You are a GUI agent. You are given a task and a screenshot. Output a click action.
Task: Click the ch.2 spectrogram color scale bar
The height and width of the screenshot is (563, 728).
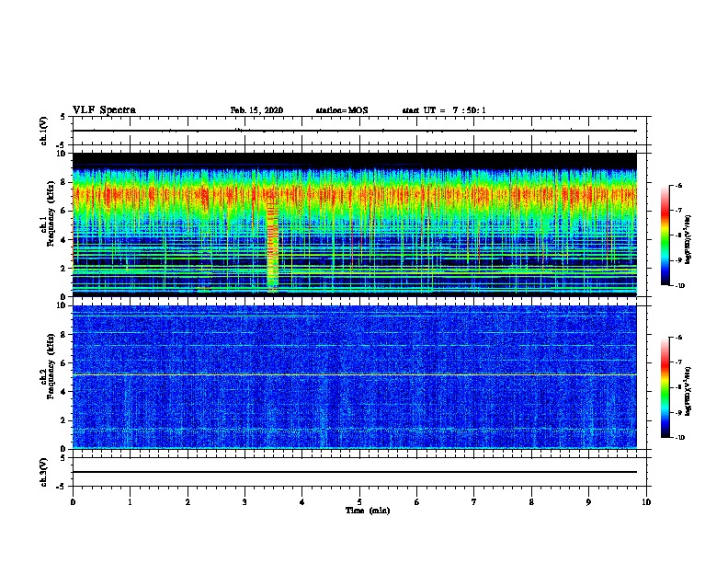pos(665,387)
